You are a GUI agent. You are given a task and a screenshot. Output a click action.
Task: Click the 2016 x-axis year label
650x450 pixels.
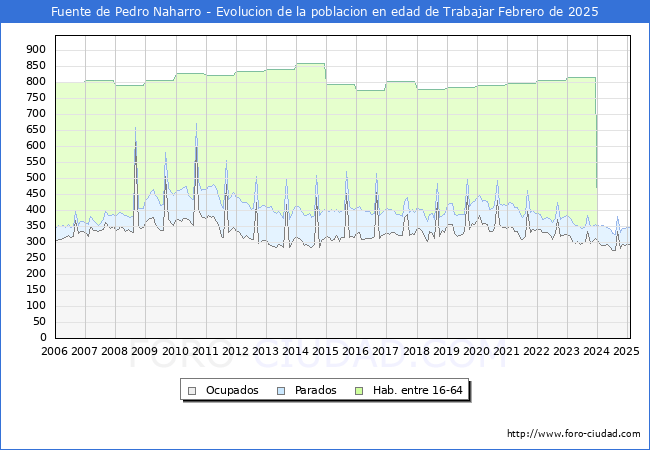355,351
